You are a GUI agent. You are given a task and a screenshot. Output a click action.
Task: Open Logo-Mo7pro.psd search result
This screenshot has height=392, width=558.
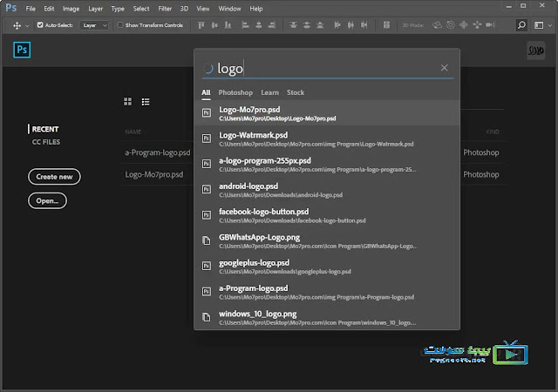pyautogui.click(x=327, y=113)
